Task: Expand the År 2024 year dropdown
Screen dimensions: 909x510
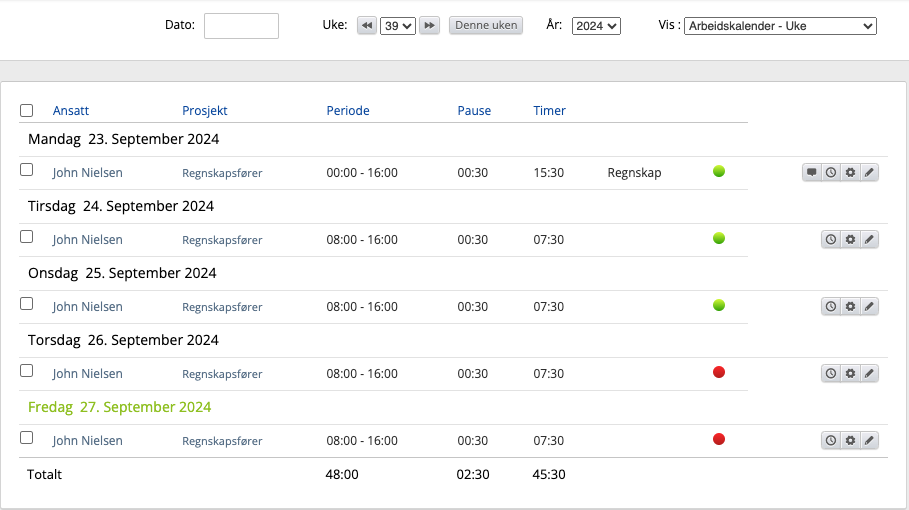Action: (596, 26)
